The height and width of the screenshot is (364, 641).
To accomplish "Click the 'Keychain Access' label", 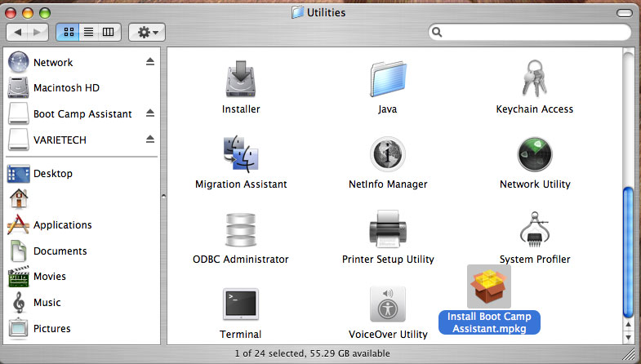I will click(x=534, y=109).
